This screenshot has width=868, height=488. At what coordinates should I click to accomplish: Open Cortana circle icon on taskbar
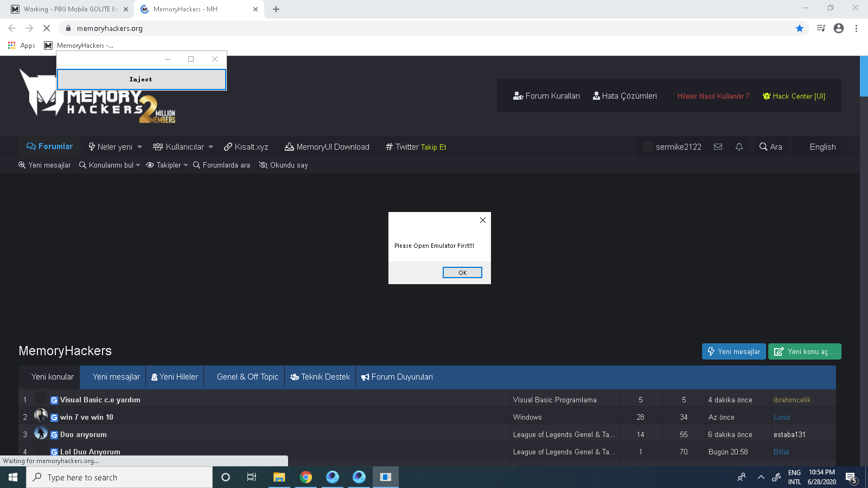[226, 477]
